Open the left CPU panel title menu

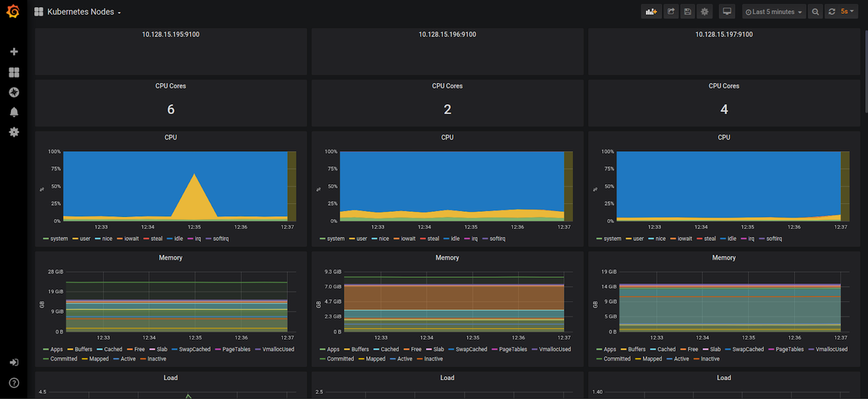pyautogui.click(x=171, y=137)
